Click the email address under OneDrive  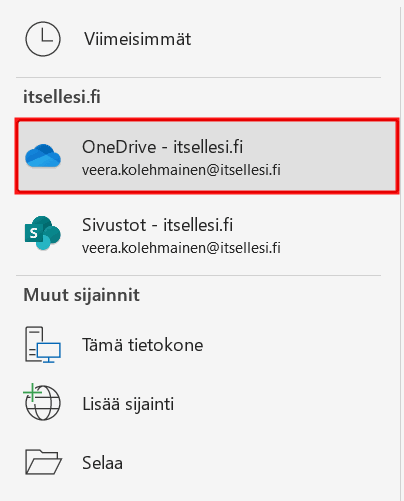coord(181,170)
